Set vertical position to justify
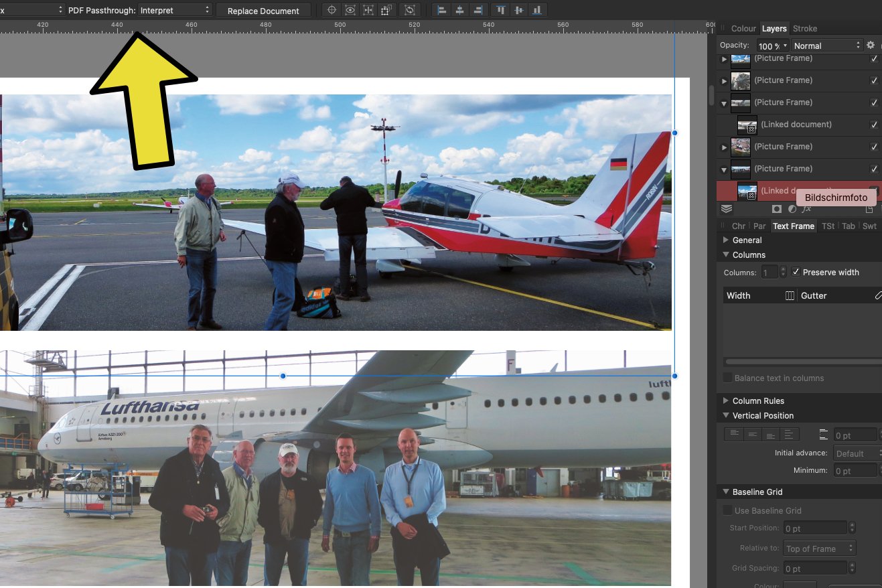The height and width of the screenshot is (588, 882). [791, 434]
